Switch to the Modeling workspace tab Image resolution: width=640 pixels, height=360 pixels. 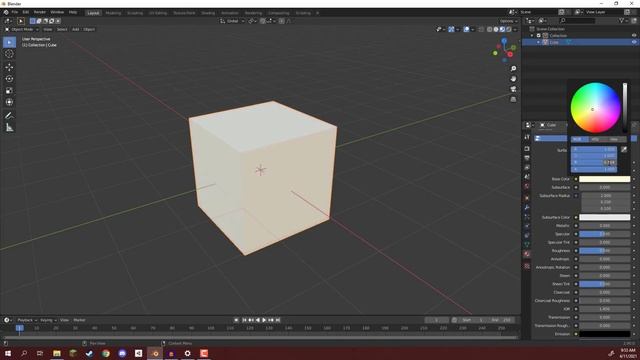(113, 13)
